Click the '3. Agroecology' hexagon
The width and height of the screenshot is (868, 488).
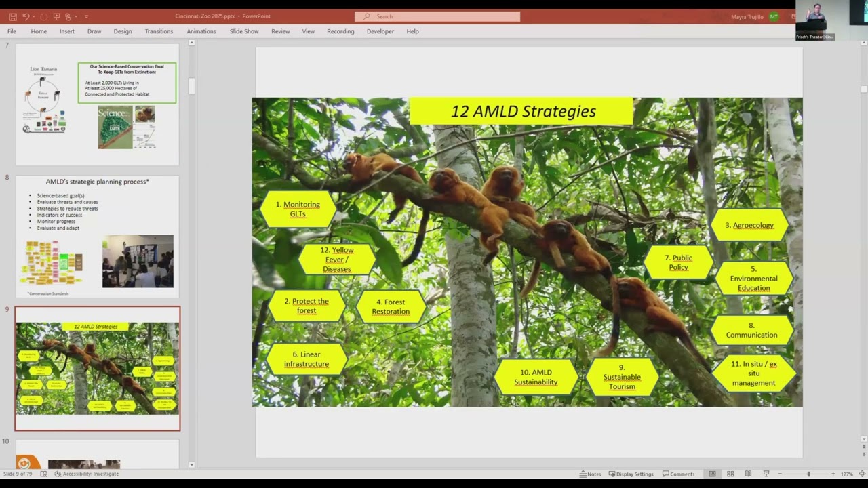point(749,225)
